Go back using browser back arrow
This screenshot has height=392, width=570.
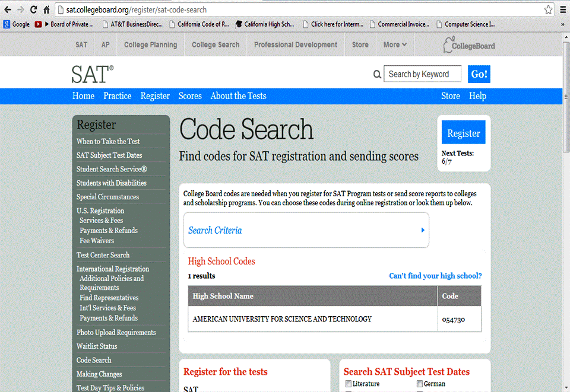pyautogui.click(x=8, y=10)
